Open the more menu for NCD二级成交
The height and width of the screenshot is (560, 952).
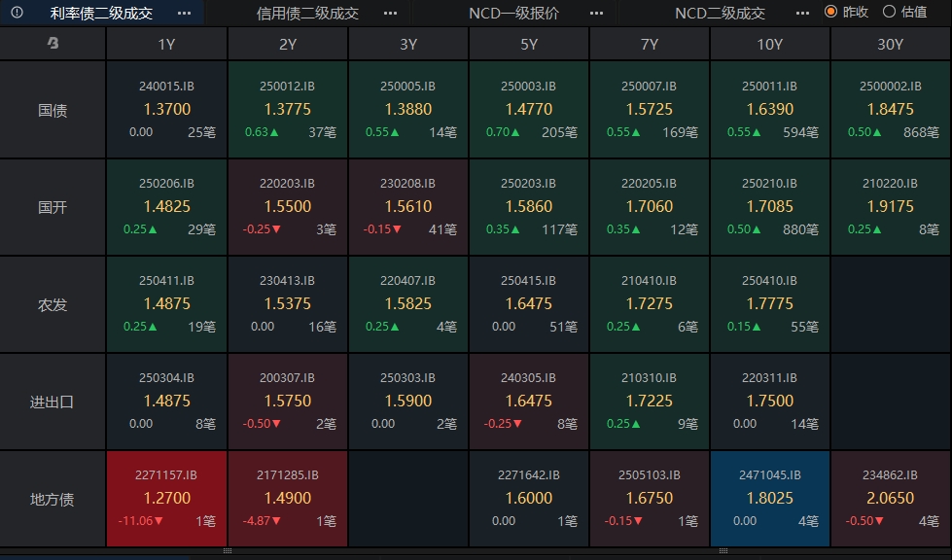click(x=802, y=13)
